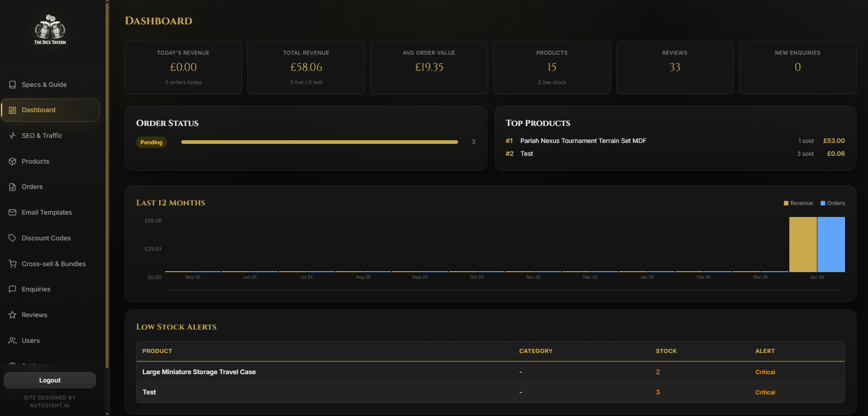The width and height of the screenshot is (868, 416).
Task: Select the Orders box icon
Action: (12, 187)
